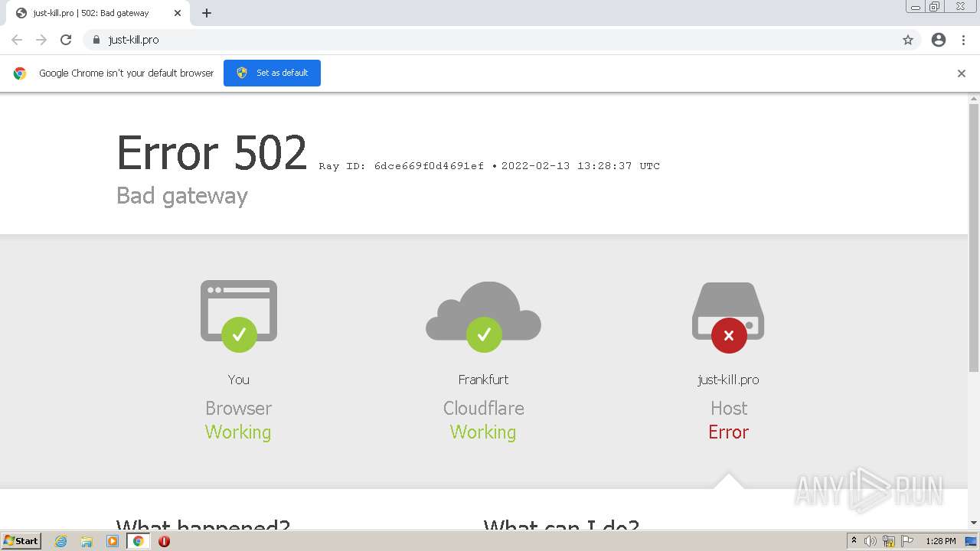
Task: Click the red stop-sign taskbar icon
Action: tap(164, 541)
